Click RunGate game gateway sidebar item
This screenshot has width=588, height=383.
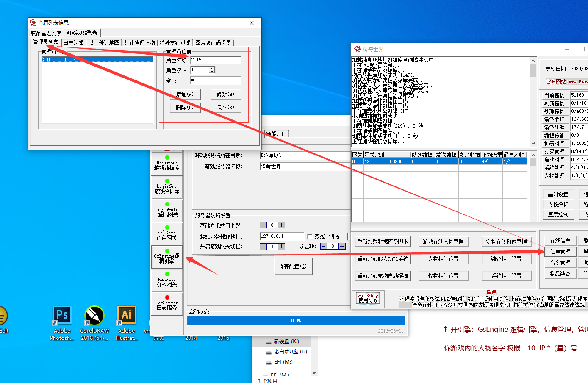167,280
